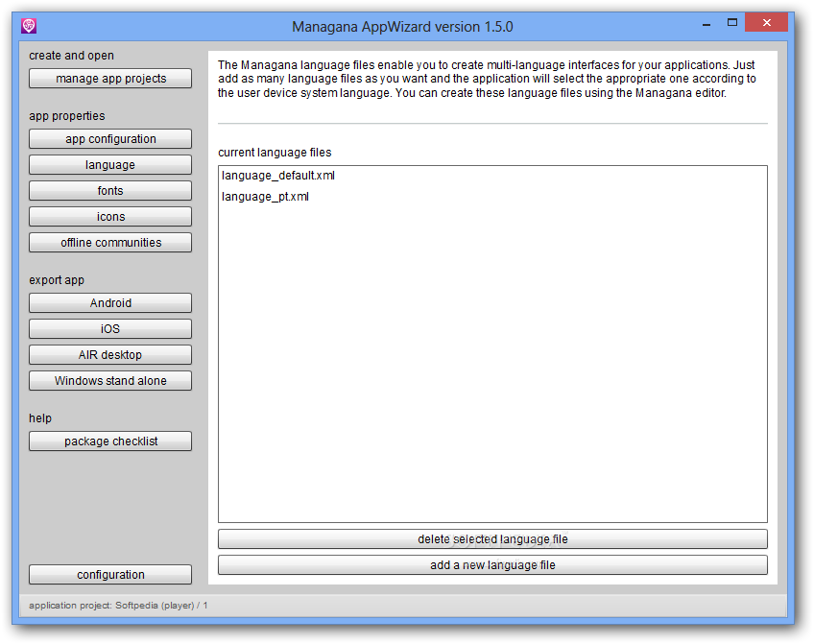814x644 pixels.
Task: Open the configuration button at bottom left
Action: tap(110, 575)
